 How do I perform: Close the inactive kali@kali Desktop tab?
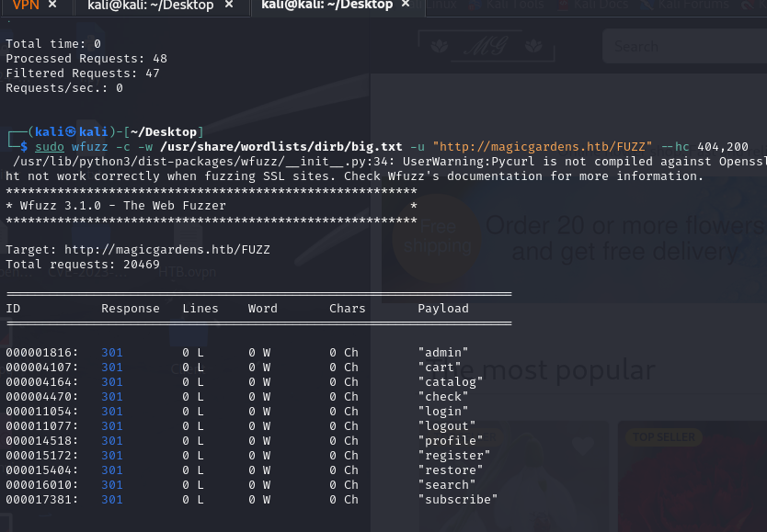click(231, 6)
